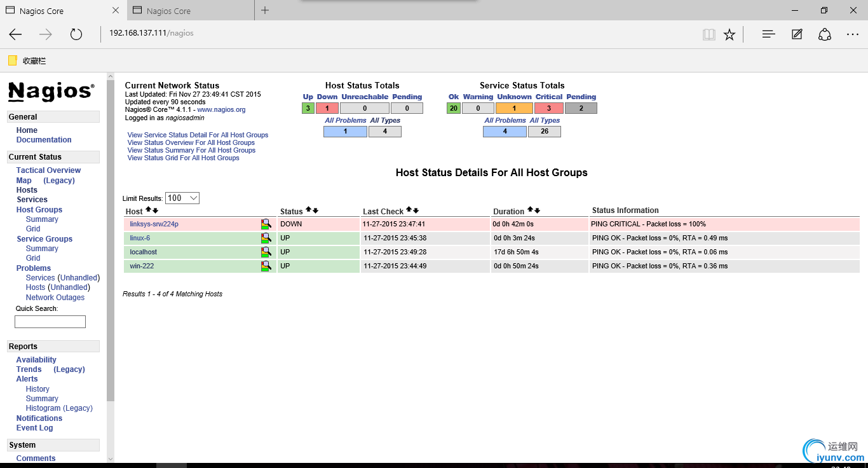This screenshot has height=468, width=868.
Task: Open www.nagios.org link
Action: coord(221,109)
